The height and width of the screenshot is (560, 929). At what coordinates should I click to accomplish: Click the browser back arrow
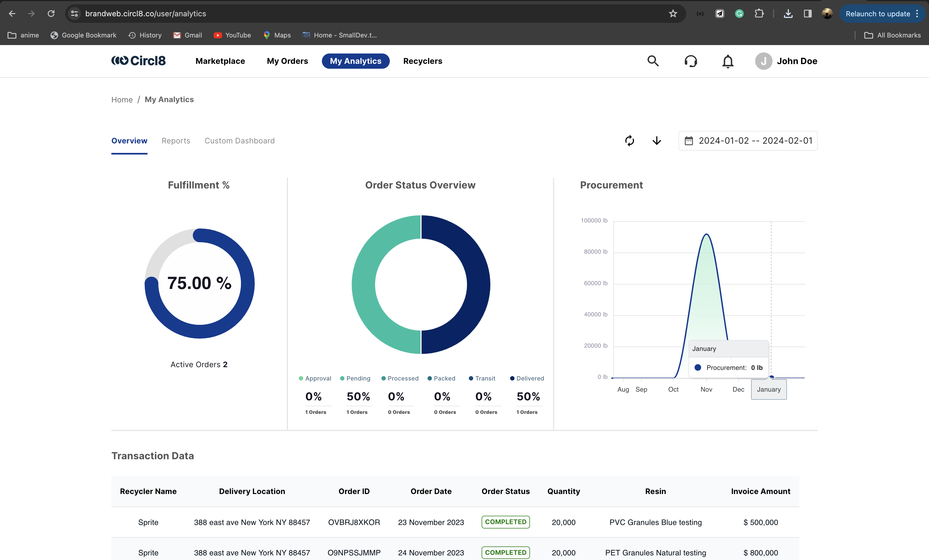point(12,14)
